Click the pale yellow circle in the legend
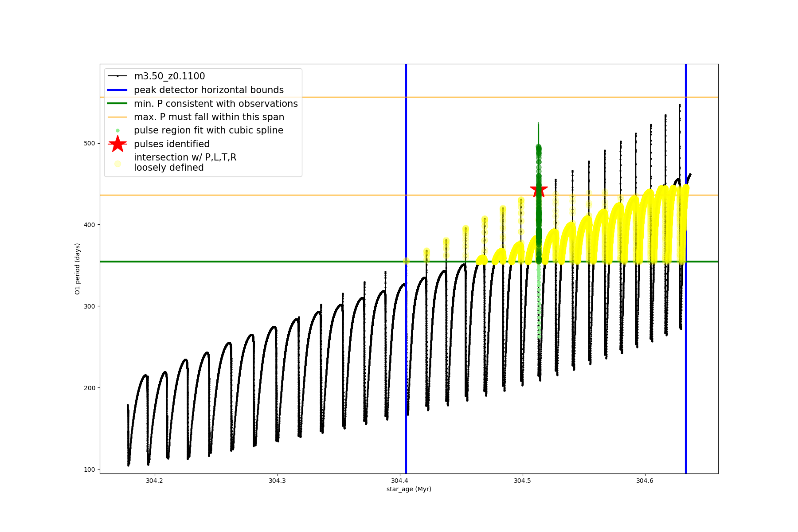This screenshot has width=798, height=532. pyautogui.click(x=117, y=164)
